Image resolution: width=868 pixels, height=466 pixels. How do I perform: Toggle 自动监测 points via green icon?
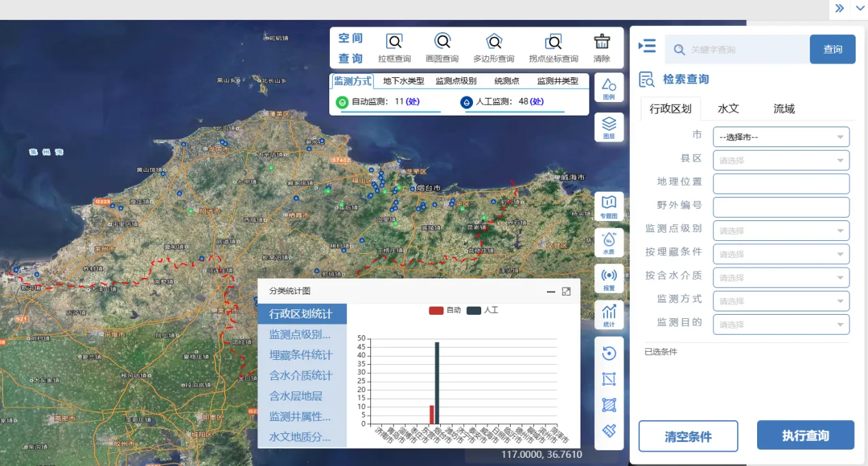(342, 102)
